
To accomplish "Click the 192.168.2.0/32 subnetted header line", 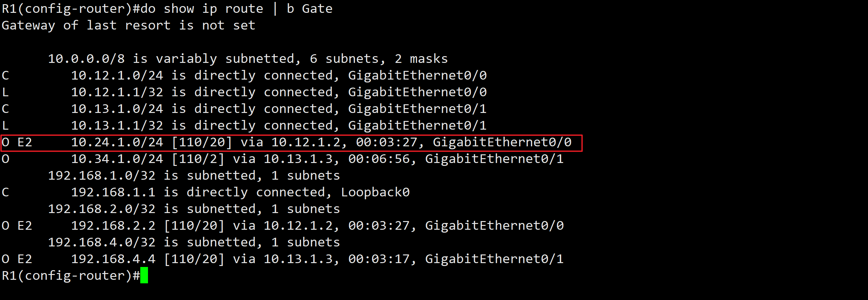I will [194, 209].
